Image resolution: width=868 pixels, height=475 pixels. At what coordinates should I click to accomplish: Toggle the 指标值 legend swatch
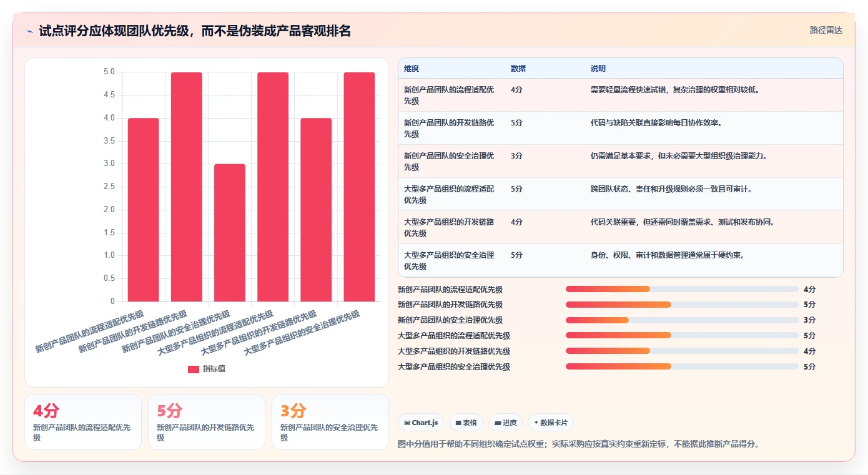tap(194, 369)
